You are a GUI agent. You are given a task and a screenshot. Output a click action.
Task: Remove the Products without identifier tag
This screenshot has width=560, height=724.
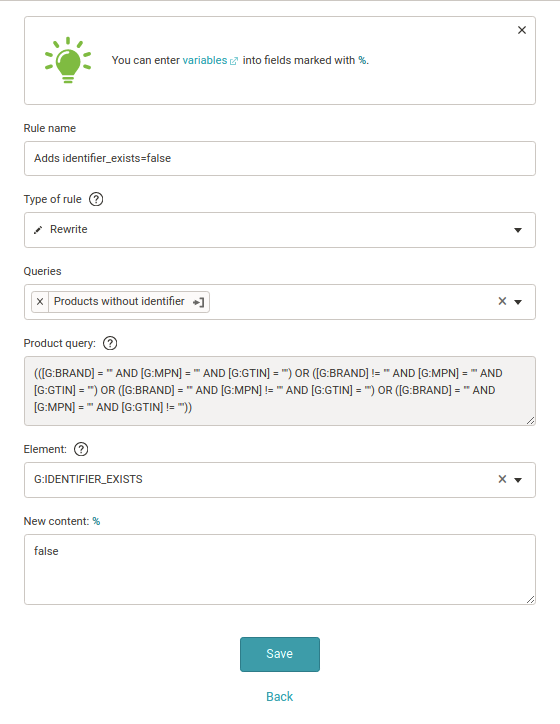40,302
